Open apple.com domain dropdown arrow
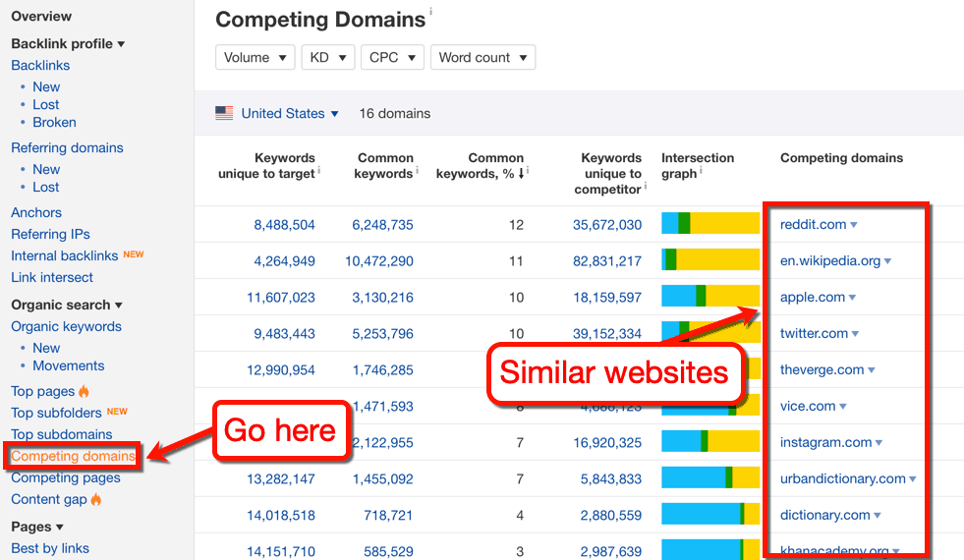The image size is (964, 560). point(852,298)
